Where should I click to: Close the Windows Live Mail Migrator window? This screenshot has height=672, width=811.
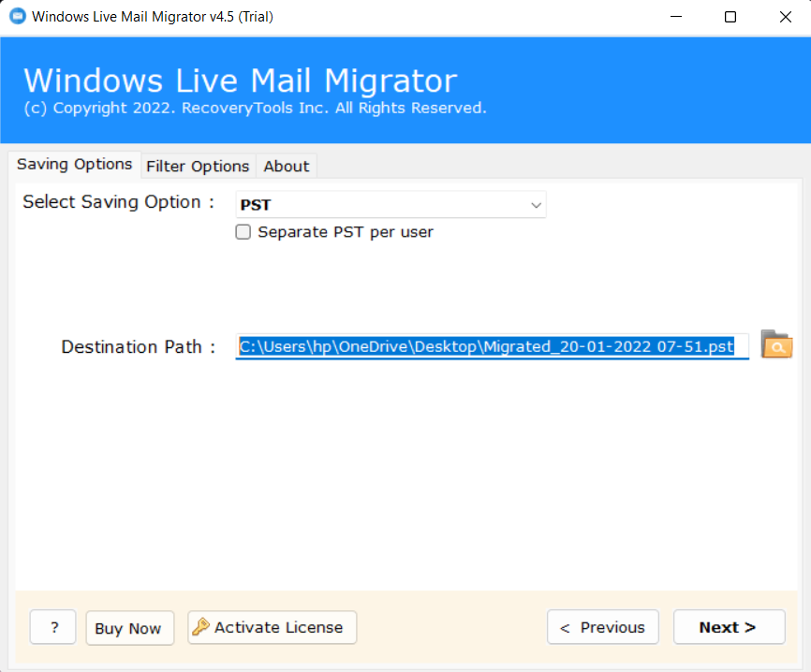pyautogui.click(x=785, y=17)
